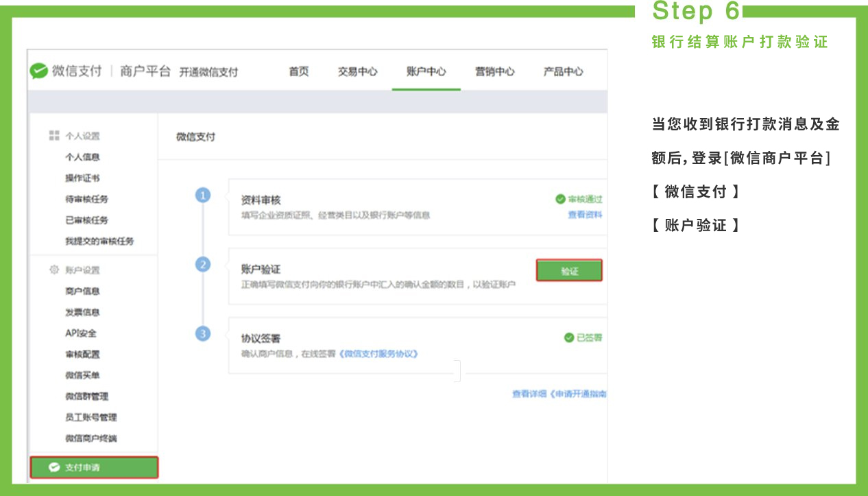The height and width of the screenshot is (496, 868).
Task: Click step 2 circle icon
Action: (202, 264)
